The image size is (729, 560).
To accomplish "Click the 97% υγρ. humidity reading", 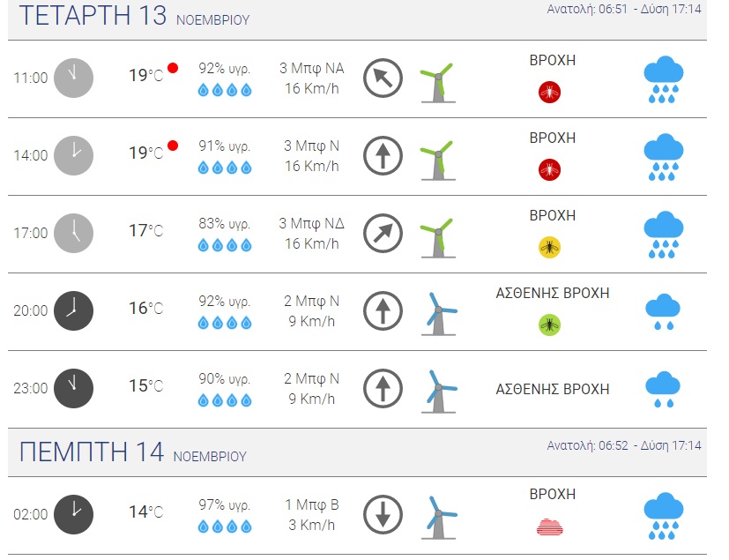I will (224, 505).
